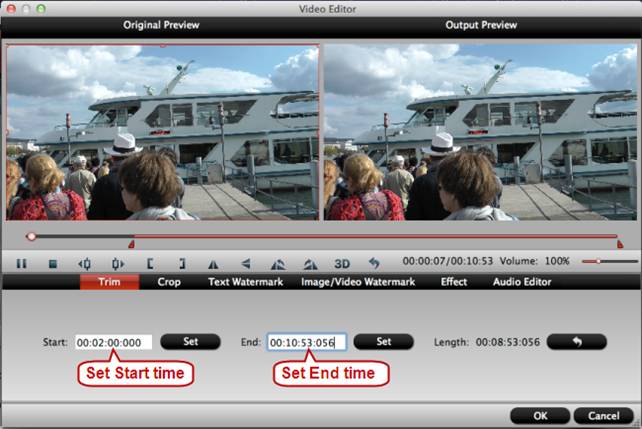Select the trim start marker on timeline
This screenshot has height=429, width=642.
point(131,244)
